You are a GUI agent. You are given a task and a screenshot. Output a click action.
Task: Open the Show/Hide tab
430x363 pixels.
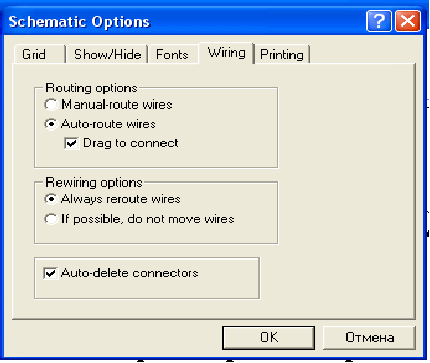click(107, 54)
